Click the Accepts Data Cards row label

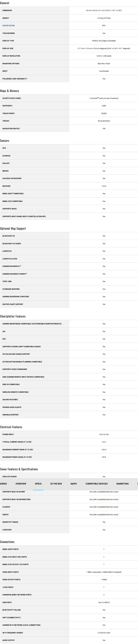tap(11, 98)
